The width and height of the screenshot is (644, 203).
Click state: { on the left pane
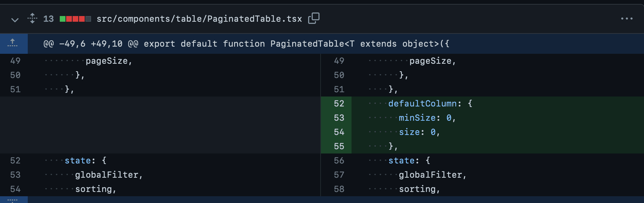[x=85, y=161]
